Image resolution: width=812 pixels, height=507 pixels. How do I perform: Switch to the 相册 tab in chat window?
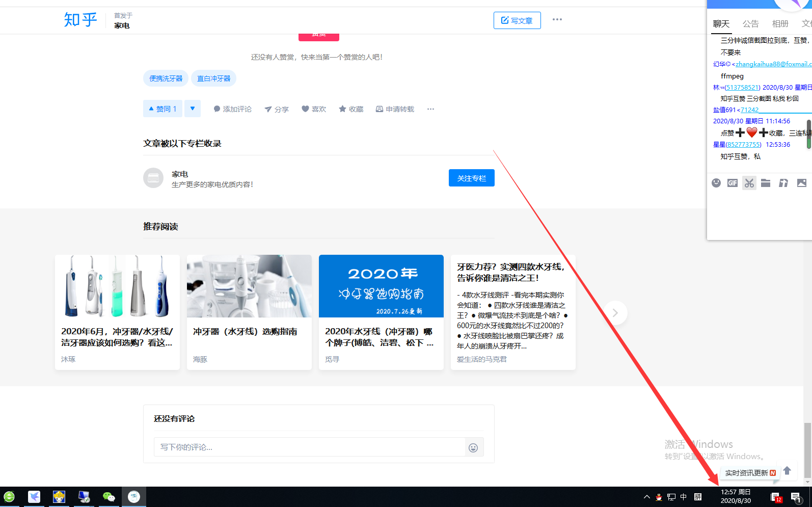[780, 24]
